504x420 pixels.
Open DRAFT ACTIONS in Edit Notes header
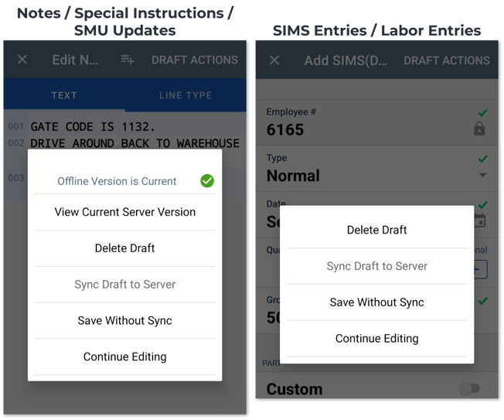195,60
